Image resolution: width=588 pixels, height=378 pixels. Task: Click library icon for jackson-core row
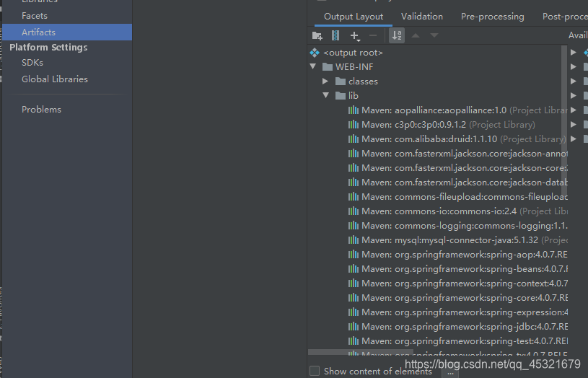[x=354, y=168]
